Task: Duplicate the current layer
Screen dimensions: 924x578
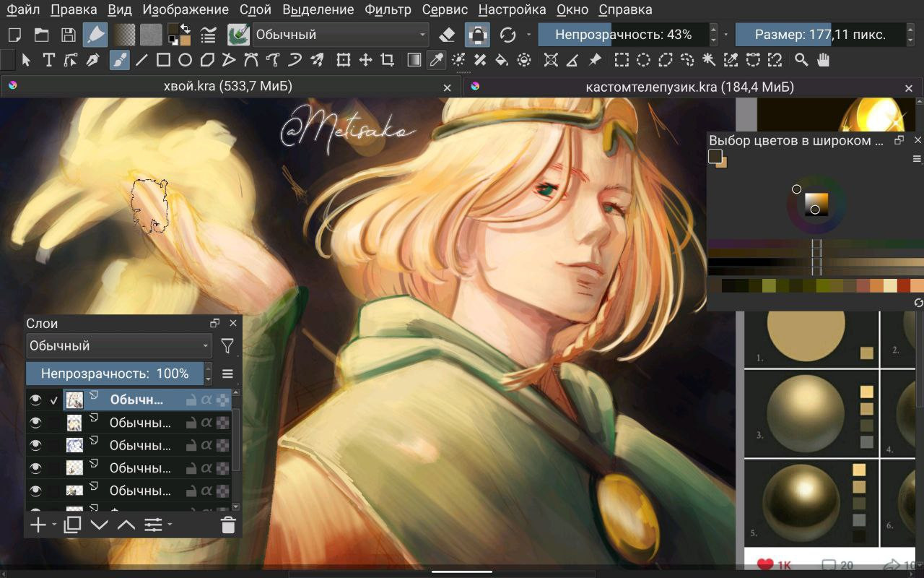Action: pyautogui.click(x=72, y=525)
